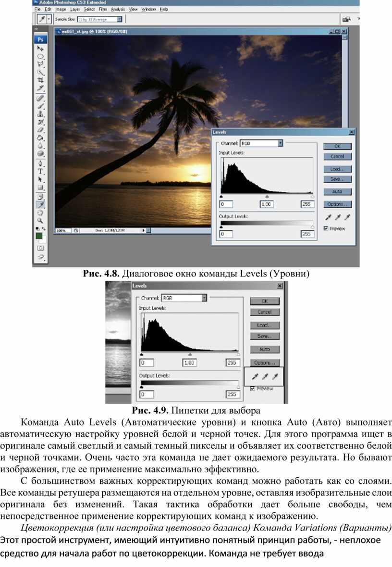Open the Analysis menu

click(x=118, y=10)
